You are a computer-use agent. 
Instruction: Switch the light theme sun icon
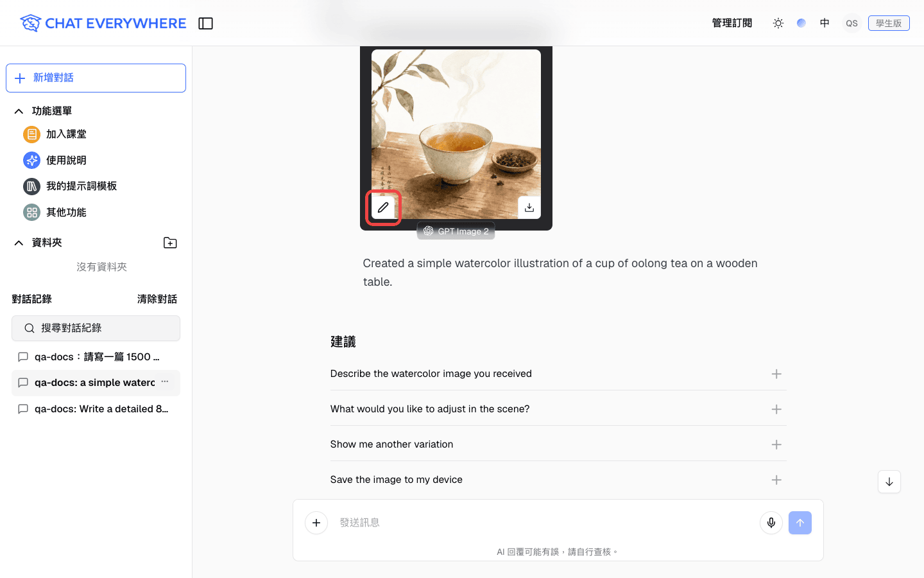pyautogui.click(x=778, y=23)
